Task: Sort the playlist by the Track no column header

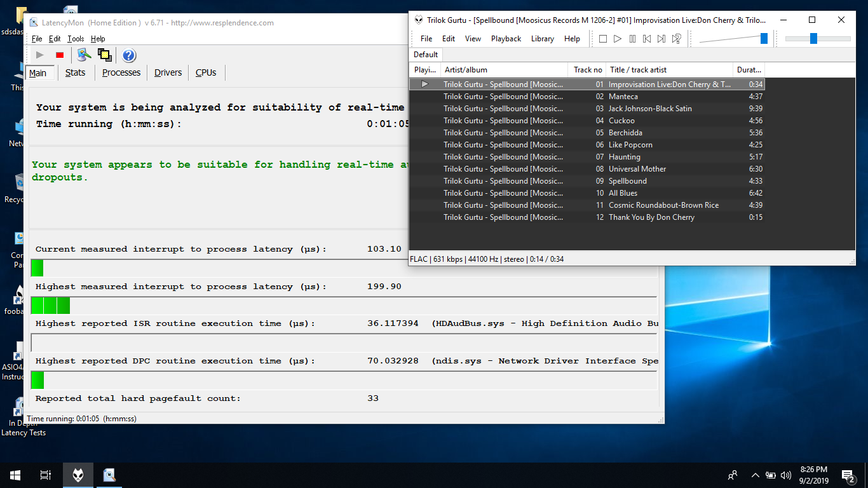Action: coord(587,70)
